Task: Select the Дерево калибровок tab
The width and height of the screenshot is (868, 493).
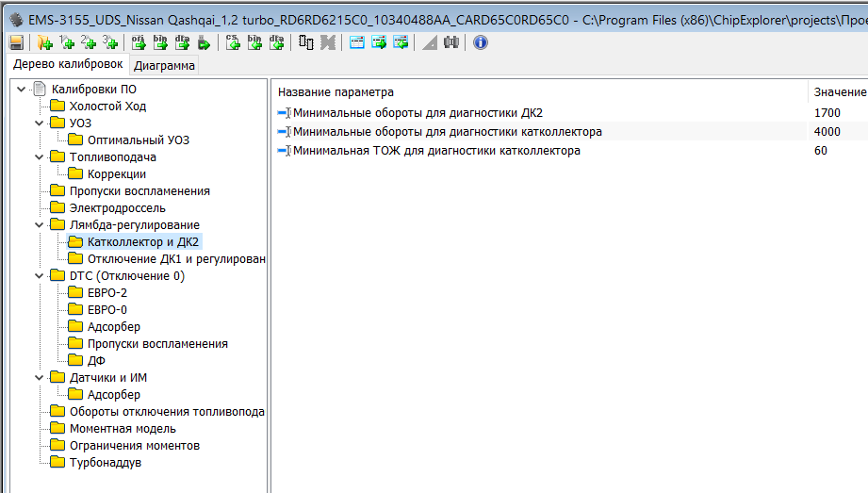Action: (67, 65)
